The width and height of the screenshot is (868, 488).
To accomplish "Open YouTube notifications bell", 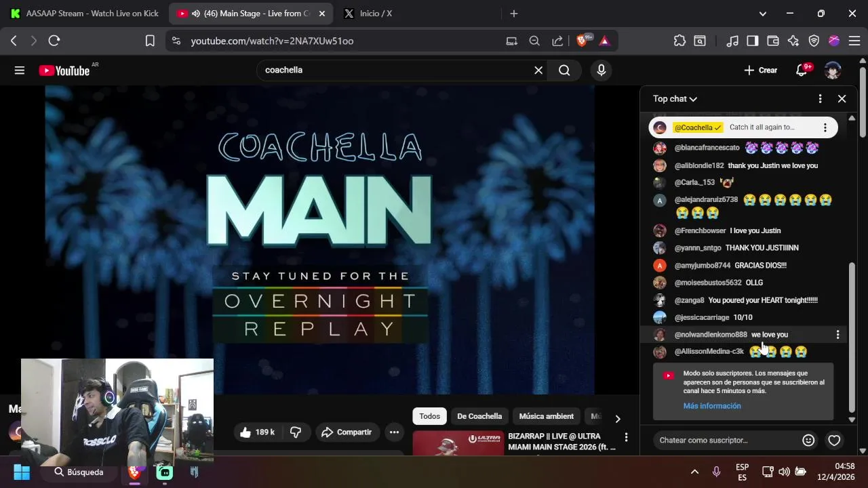I will pyautogui.click(x=802, y=70).
